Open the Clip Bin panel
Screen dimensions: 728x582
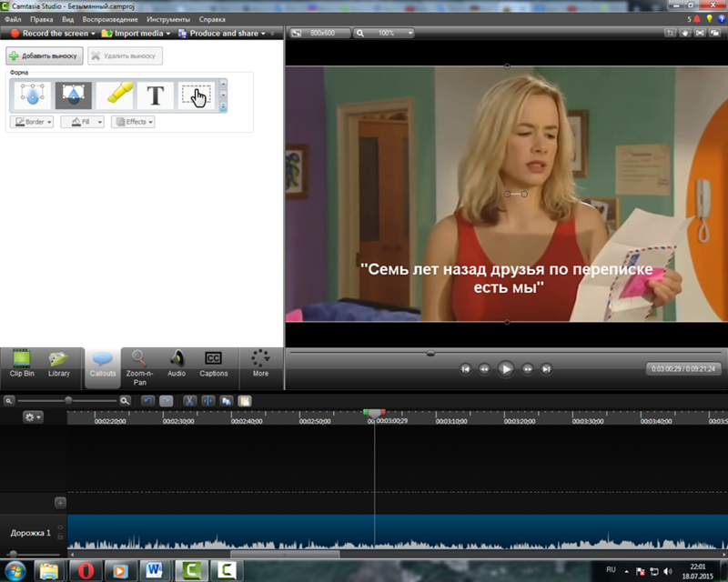(x=22, y=365)
